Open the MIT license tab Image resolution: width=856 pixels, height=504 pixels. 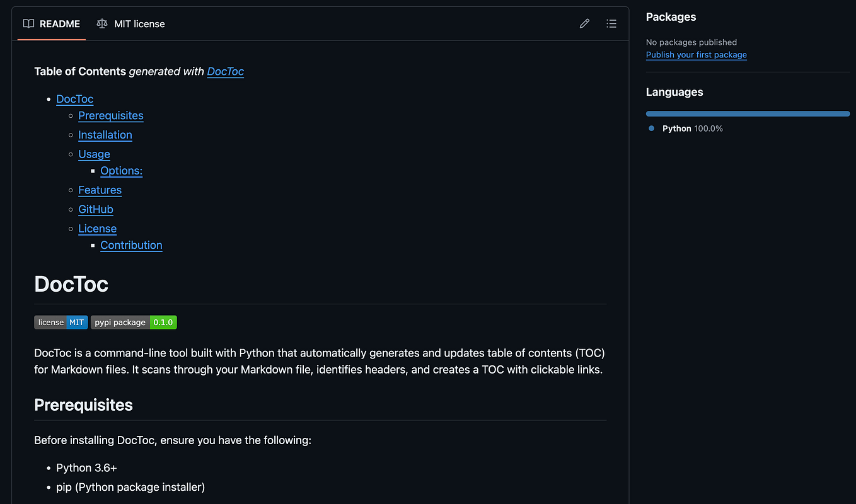click(139, 23)
